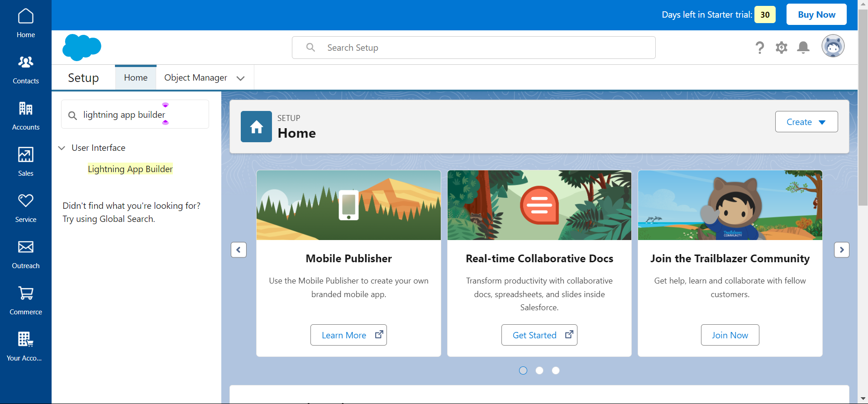Select the second carousel page dot

[x=539, y=370]
